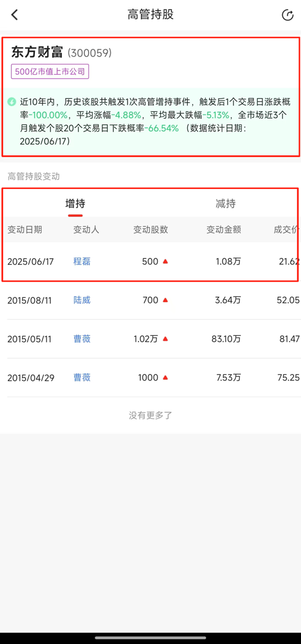Viewport: 301px width, 644px height.
Task: Tap the -66.54% decline probability figure
Action: point(161,128)
